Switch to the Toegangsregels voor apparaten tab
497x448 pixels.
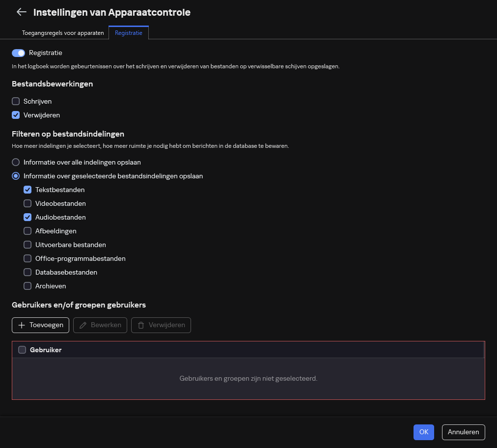63,33
